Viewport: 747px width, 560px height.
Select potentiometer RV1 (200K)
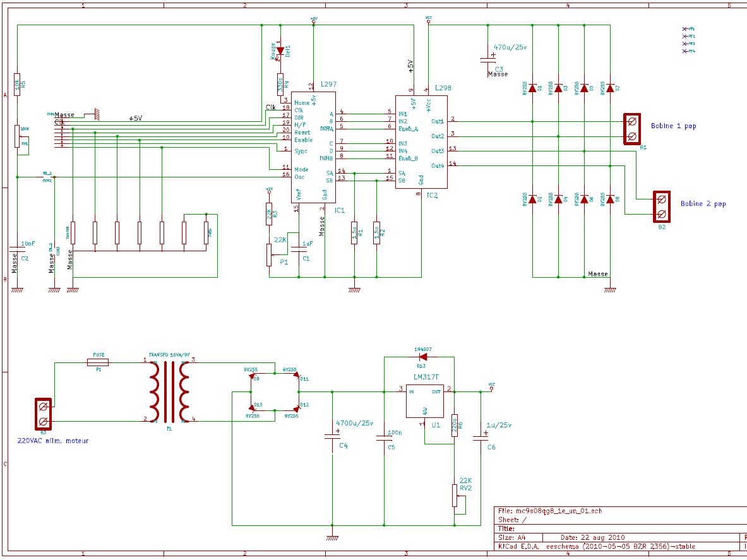pos(17,137)
